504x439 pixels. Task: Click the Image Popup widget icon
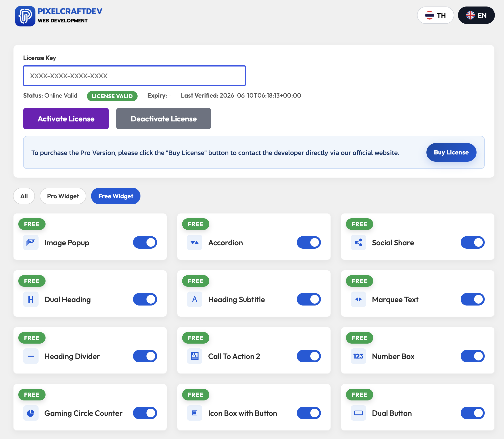(x=31, y=243)
